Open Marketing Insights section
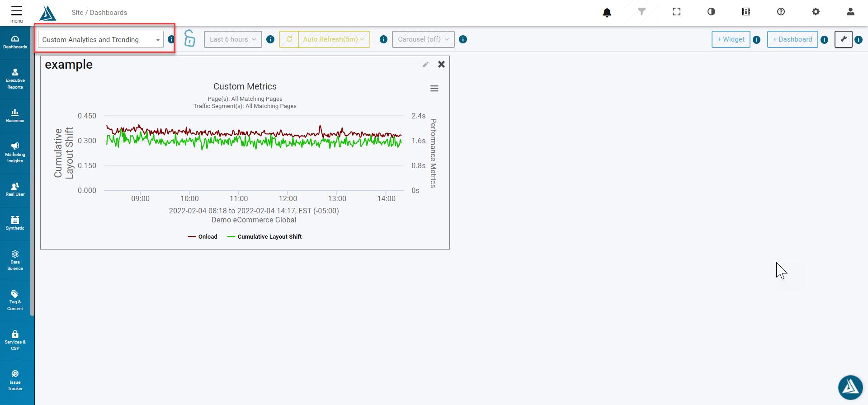This screenshot has height=405, width=868. click(x=15, y=153)
